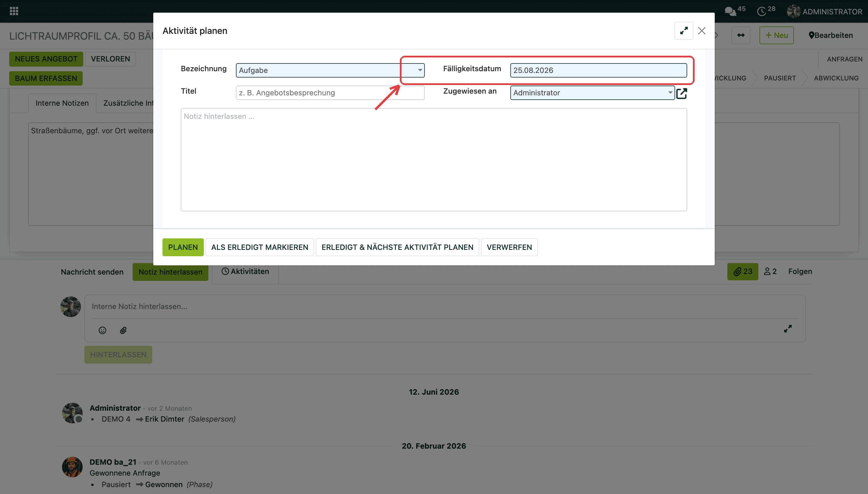Show followers icon with count 2
This screenshot has height=494, width=868.
[x=770, y=271]
